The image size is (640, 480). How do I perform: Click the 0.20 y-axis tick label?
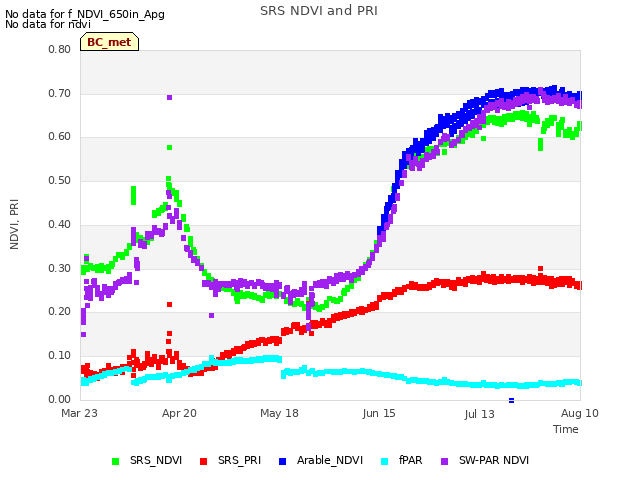point(60,311)
